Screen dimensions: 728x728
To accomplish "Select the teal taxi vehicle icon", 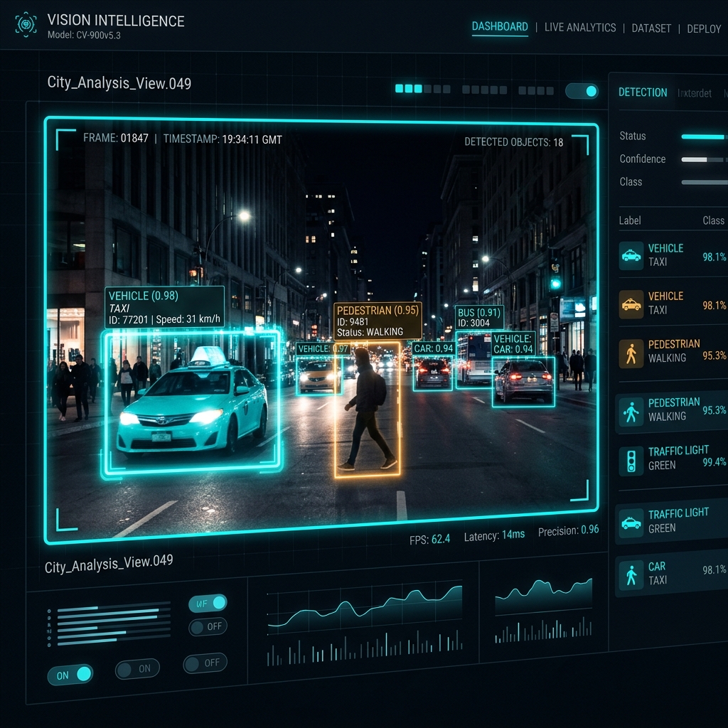I will 631,255.
